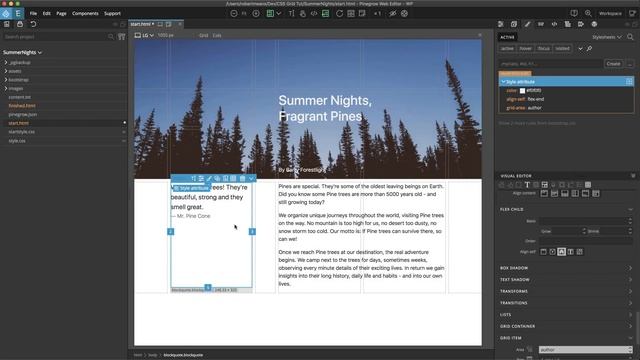This screenshot has height=360, width=640.
Task: Expand the _pgbackup folder
Action: click(6, 62)
